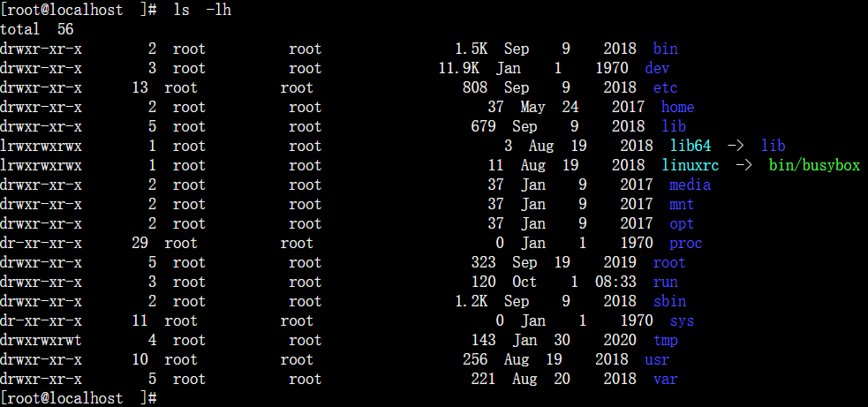This screenshot has width=868, height=407.
Task: Click the '1.2K' size of sbin
Action: (x=472, y=301)
